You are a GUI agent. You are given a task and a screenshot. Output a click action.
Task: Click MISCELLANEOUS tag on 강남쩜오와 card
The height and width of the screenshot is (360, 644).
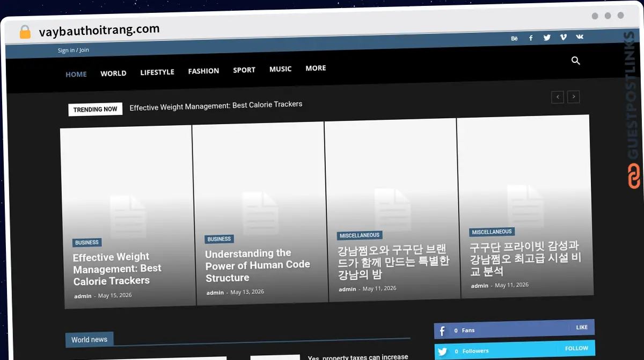point(360,235)
